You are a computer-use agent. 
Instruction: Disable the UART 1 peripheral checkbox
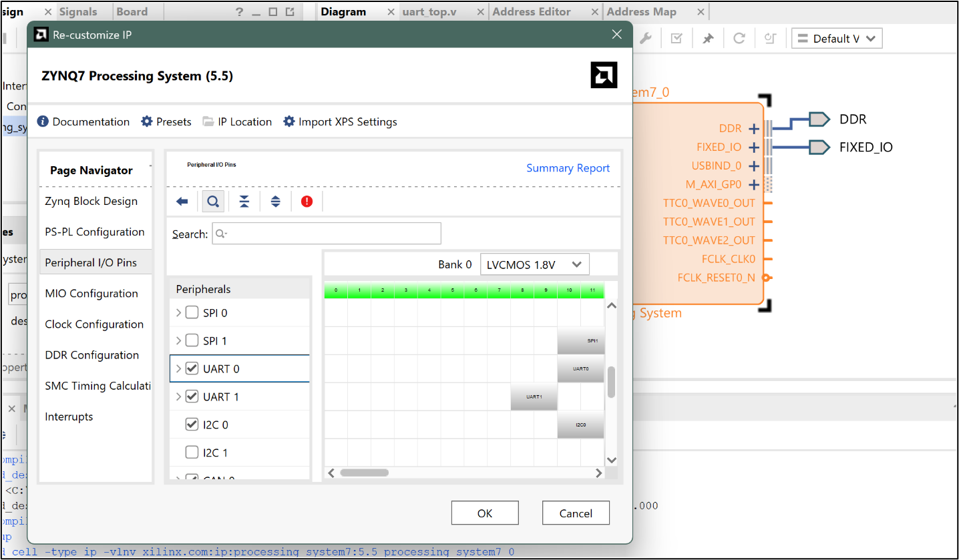tap(190, 396)
